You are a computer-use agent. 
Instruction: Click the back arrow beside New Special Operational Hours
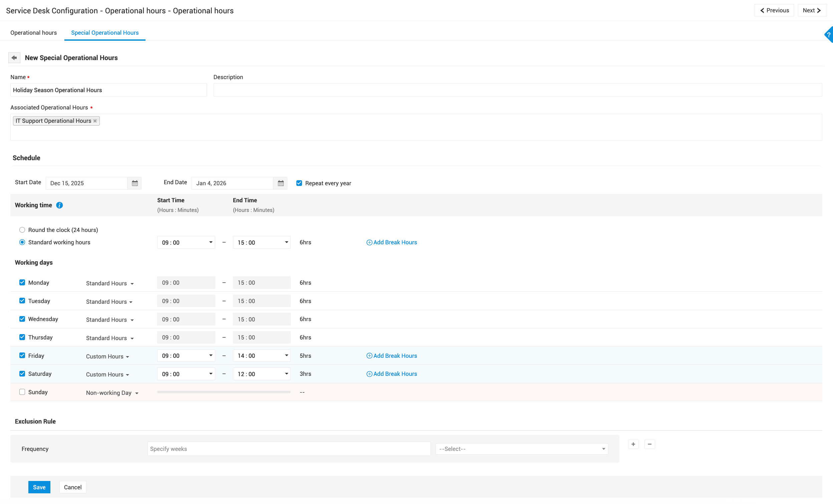[x=14, y=58]
